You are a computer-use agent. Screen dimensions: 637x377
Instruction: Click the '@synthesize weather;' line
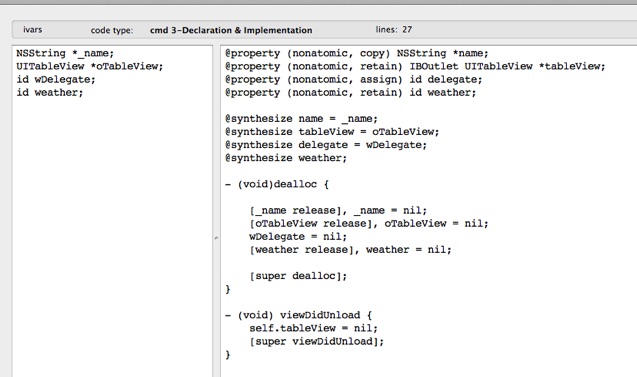[286, 158]
